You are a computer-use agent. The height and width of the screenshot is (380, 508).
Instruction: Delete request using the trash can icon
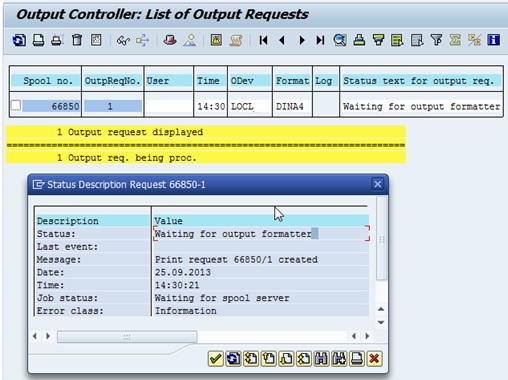(77, 40)
